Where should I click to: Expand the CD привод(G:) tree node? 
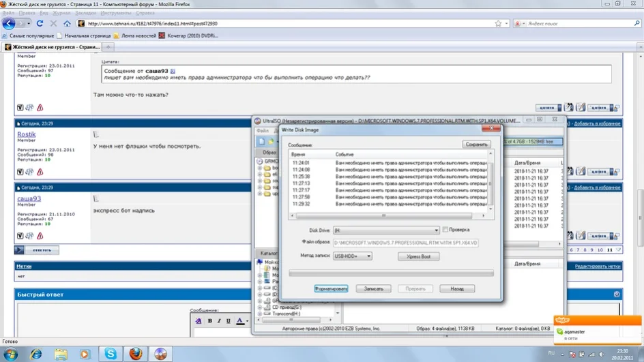point(261,307)
